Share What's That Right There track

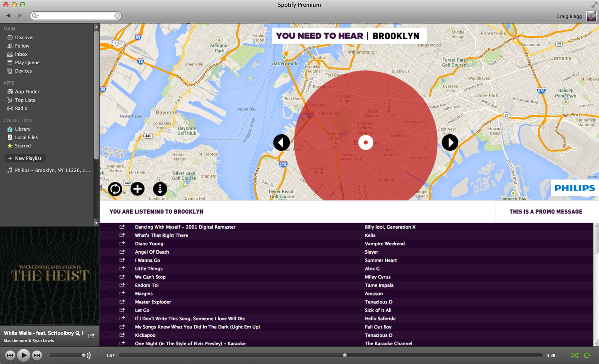pyautogui.click(x=122, y=235)
